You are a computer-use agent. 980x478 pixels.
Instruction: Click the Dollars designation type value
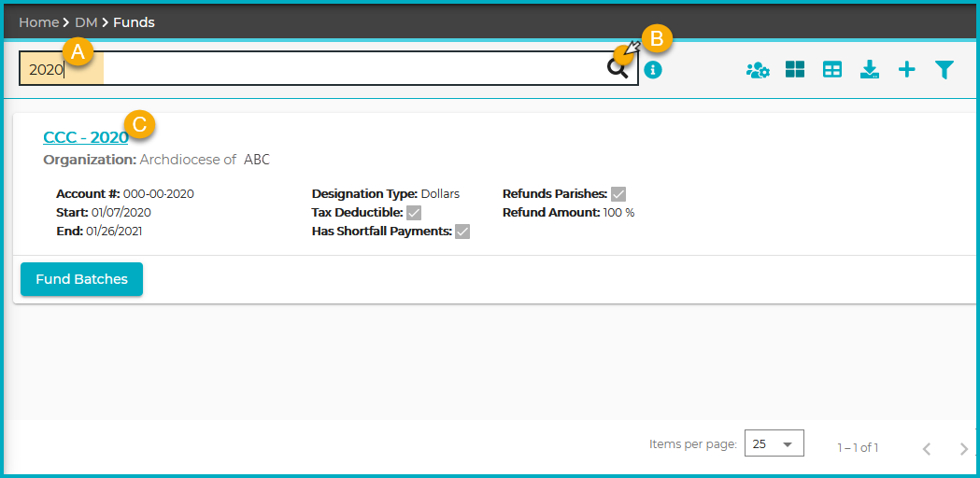coord(440,193)
